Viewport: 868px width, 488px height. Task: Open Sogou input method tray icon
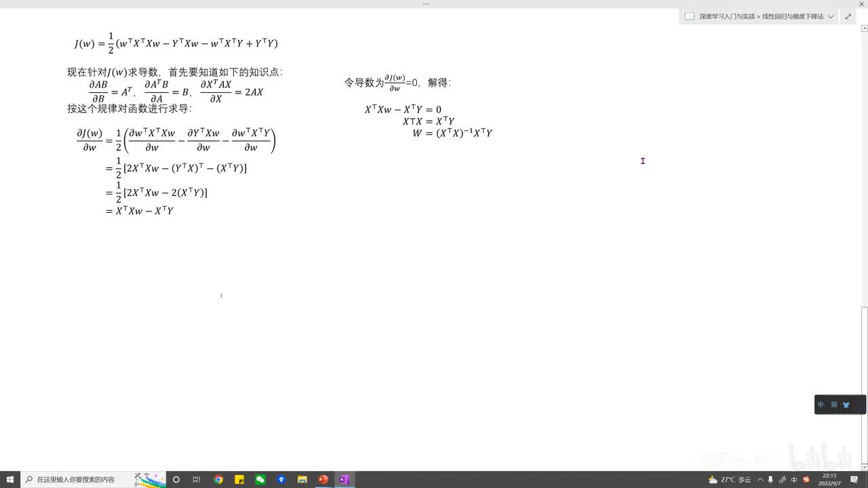point(806,479)
